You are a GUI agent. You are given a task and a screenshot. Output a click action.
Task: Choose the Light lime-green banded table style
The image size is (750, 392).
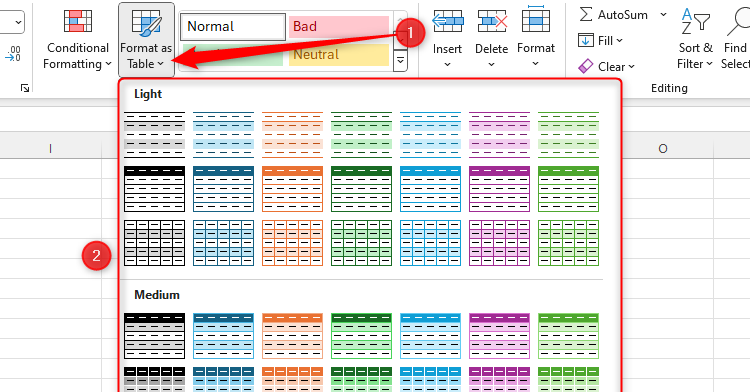(x=568, y=135)
